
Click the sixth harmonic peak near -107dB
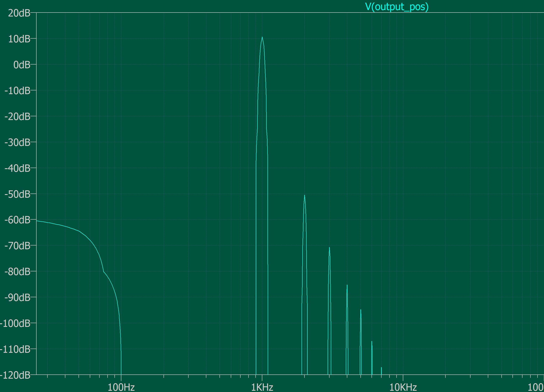372,341
